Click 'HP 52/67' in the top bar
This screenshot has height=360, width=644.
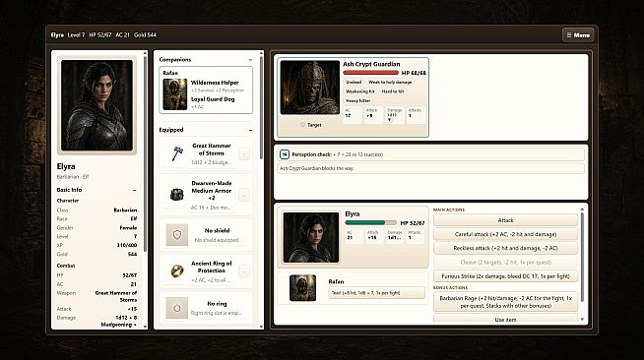pos(100,35)
